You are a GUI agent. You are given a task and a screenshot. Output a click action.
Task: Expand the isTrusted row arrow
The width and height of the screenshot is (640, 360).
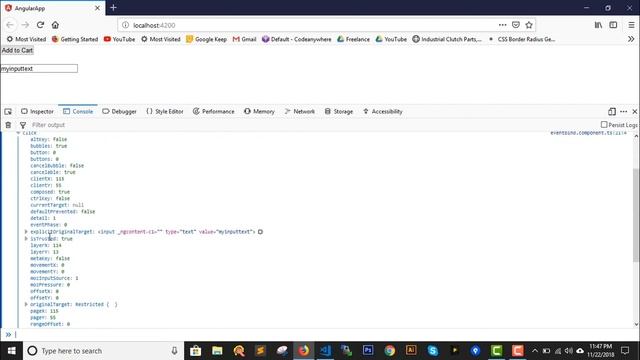26,238
